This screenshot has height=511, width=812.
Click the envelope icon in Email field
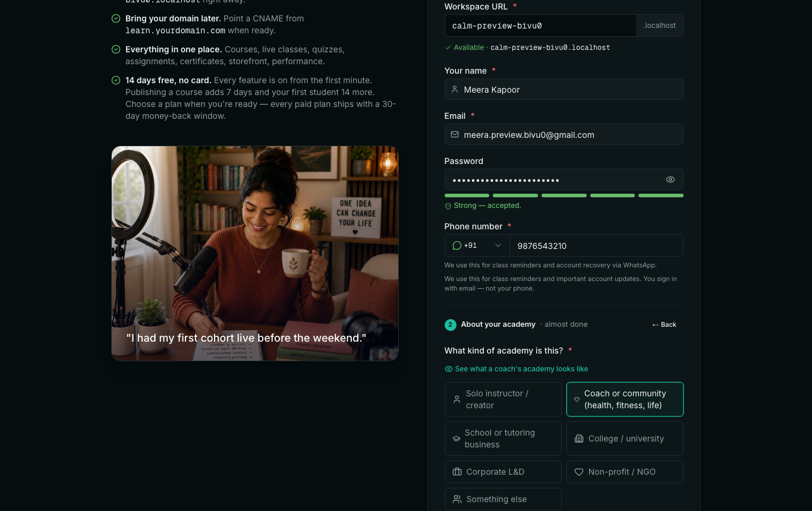pyautogui.click(x=455, y=134)
